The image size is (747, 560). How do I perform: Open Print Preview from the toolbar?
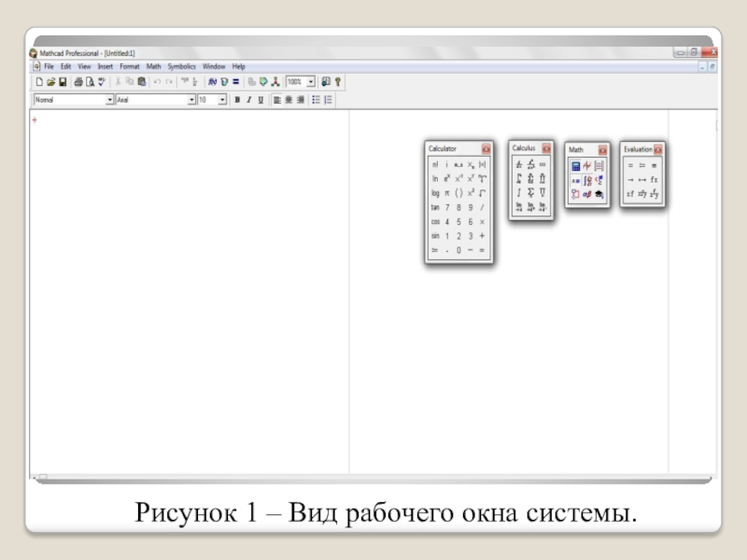tap(90, 82)
